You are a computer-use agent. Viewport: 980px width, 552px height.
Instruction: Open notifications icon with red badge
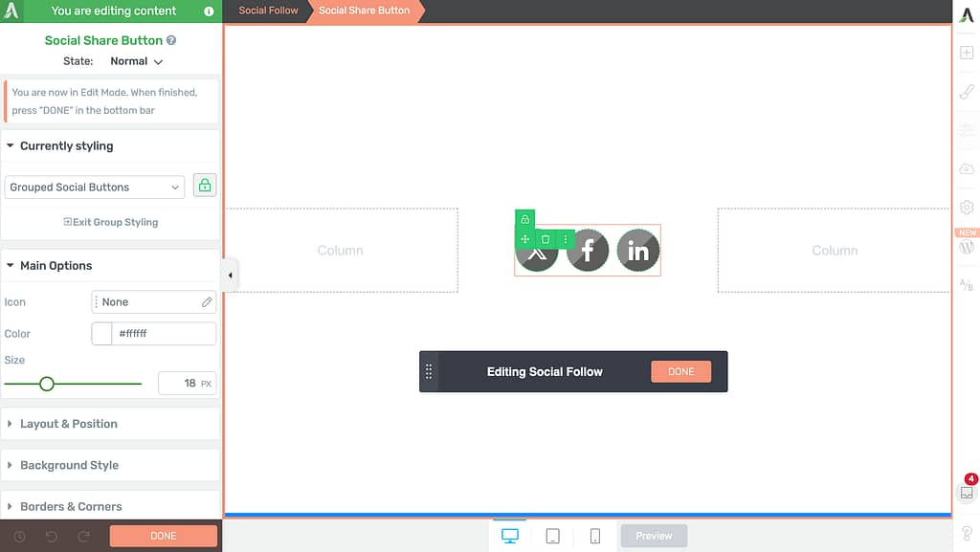(x=967, y=493)
